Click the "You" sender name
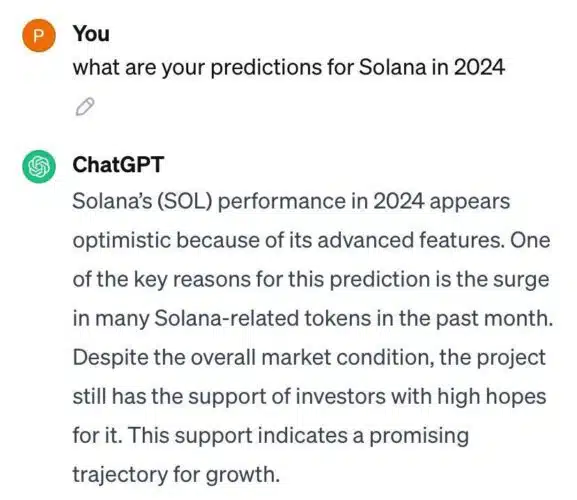This screenshot has width=577, height=500. pos(91,34)
